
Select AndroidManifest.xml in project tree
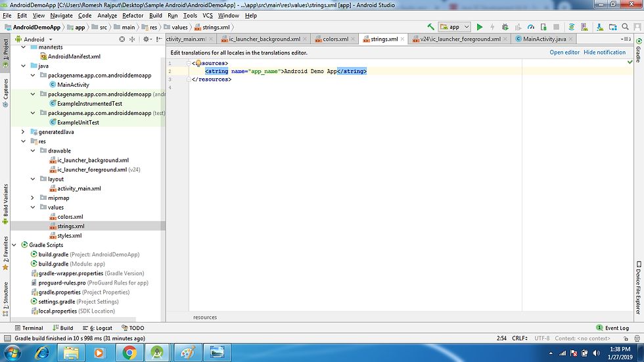(70, 57)
